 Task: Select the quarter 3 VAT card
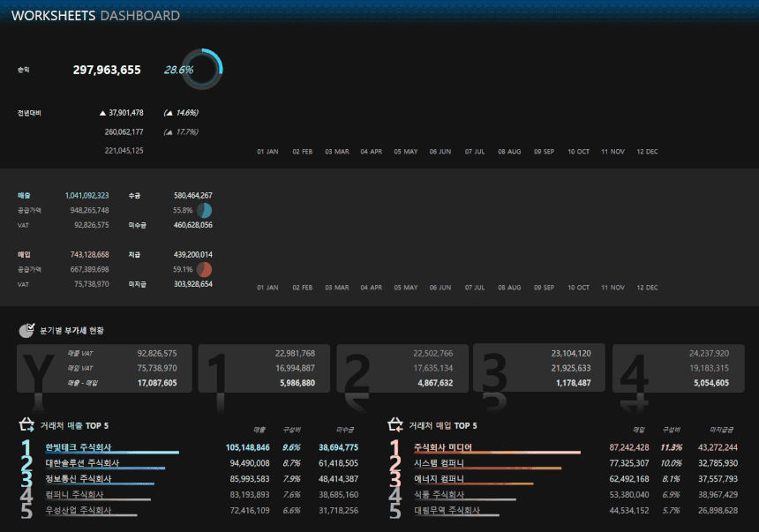point(539,368)
